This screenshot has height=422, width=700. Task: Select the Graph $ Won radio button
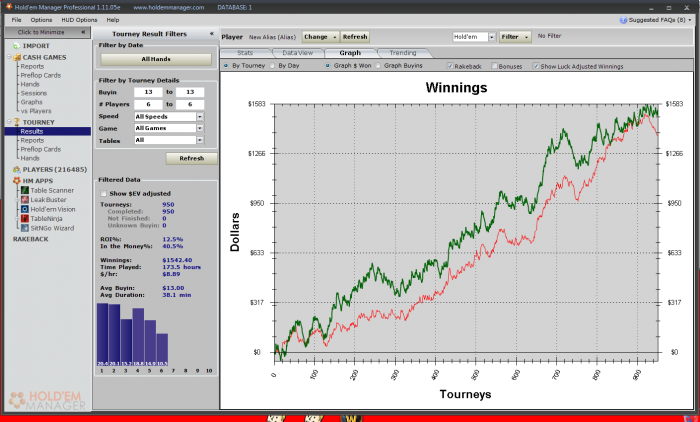click(327, 66)
